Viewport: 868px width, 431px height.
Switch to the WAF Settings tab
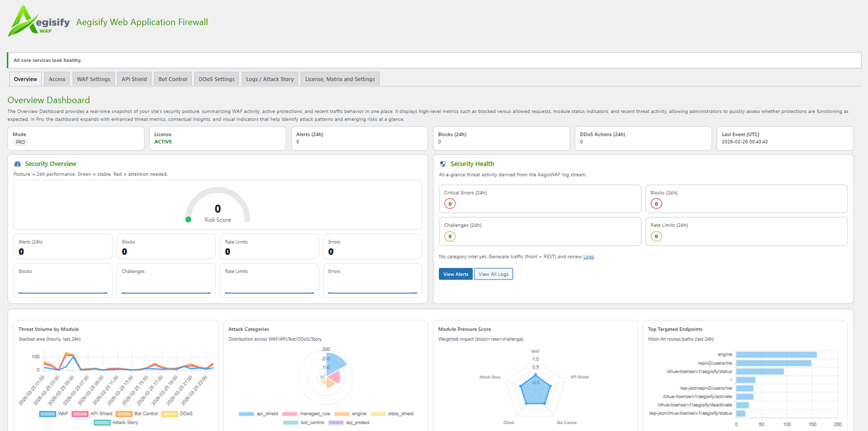click(x=93, y=79)
